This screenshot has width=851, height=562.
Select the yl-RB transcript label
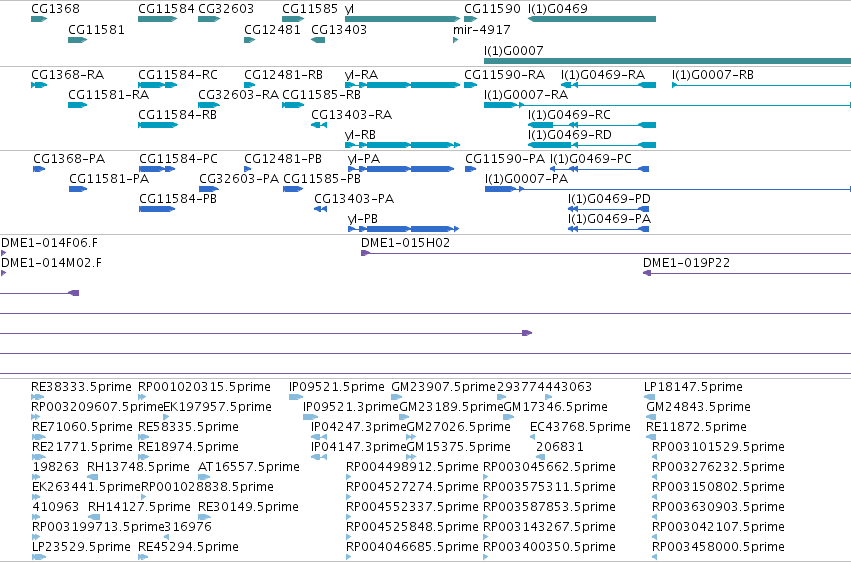[x=361, y=135]
